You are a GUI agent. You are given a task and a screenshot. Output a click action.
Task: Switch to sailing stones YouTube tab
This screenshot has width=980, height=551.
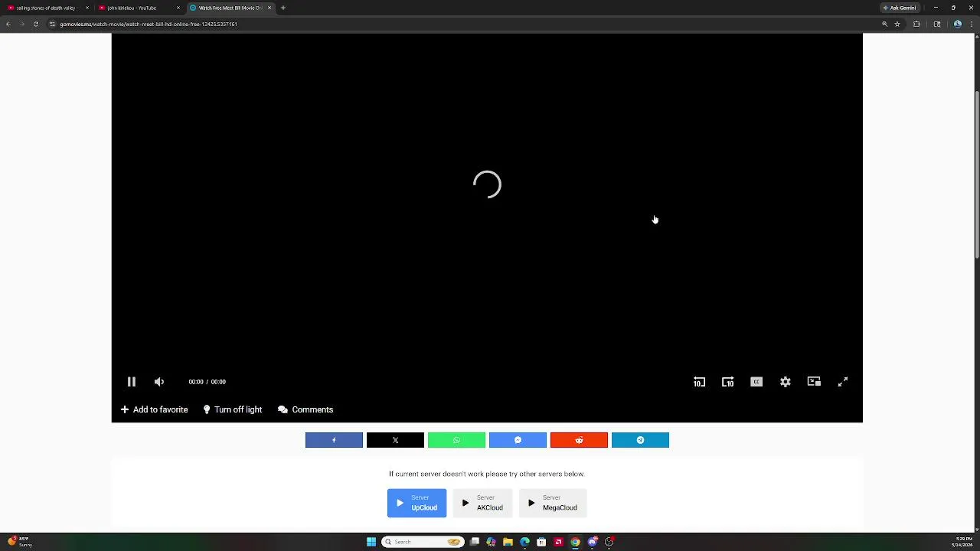(46, 8)
